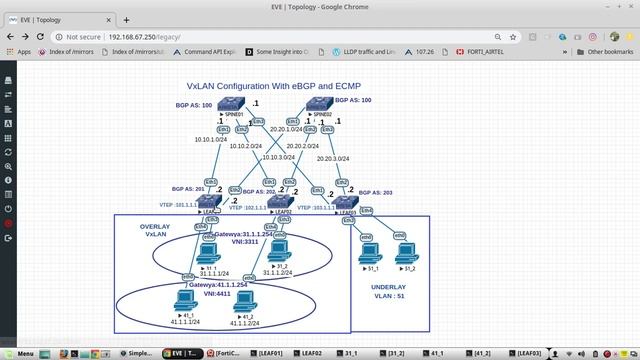Click the magnifier zoom icon in EVE sidebar
Image resolution: width=640 pixels, height=360 pixels.
pos(8,167)
